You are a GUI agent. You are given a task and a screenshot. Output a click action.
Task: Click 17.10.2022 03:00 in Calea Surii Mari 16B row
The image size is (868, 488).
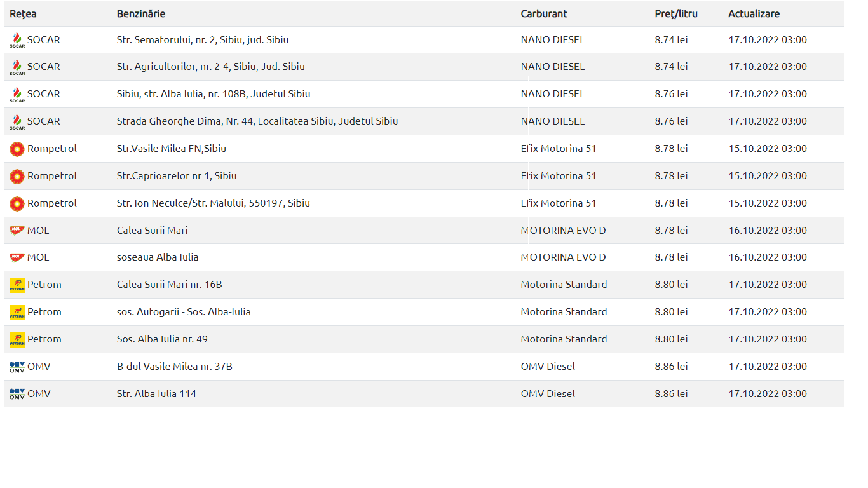[x=768, y=284]
